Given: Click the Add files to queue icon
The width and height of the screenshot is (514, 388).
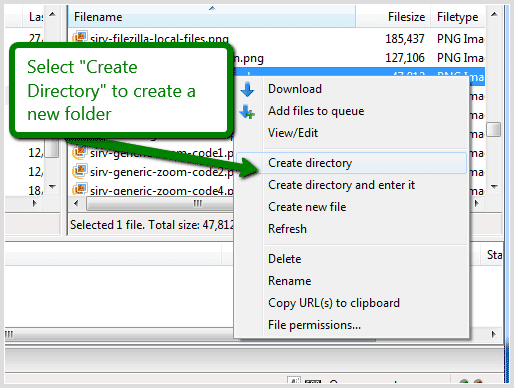Looking at the screenshot, I should click(x=248, y=112).
